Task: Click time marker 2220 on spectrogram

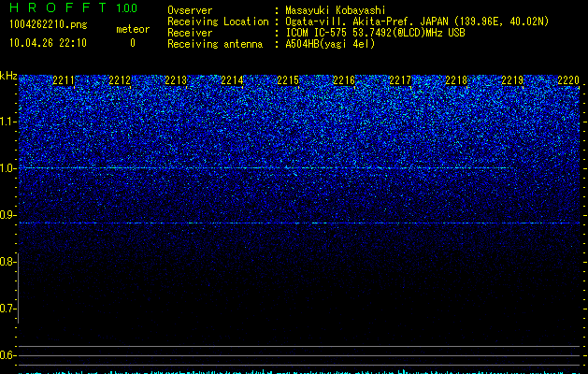Action: pyautogui.click(x=568, y=80)
